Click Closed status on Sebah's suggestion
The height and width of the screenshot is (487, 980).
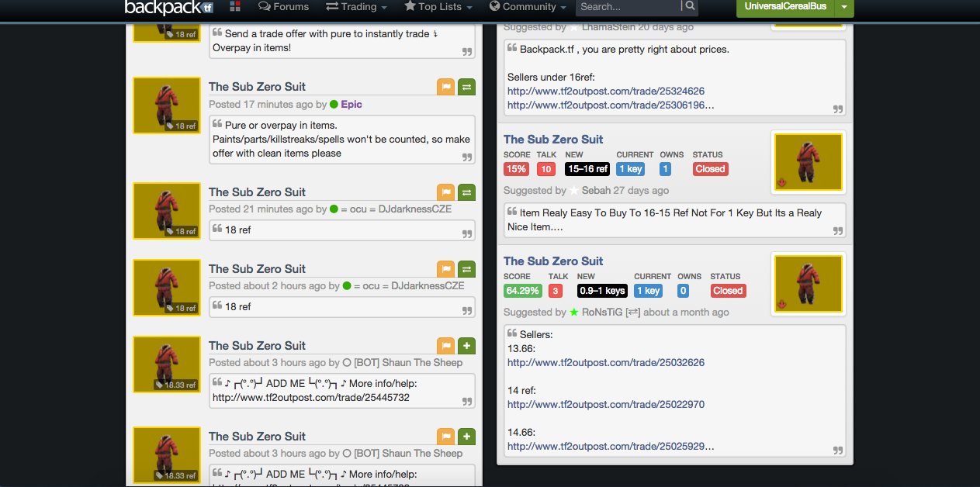point(710,169)
